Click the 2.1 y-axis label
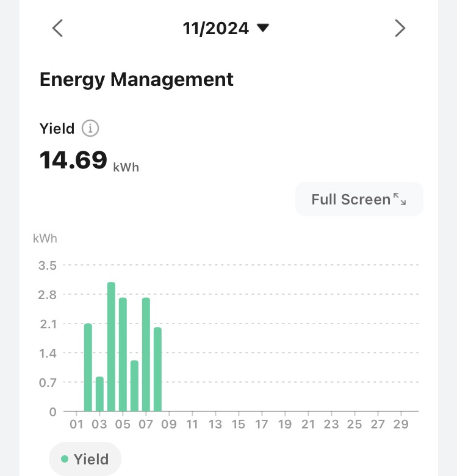The width and height of the screenshot is (457, 476). point(47,324)
